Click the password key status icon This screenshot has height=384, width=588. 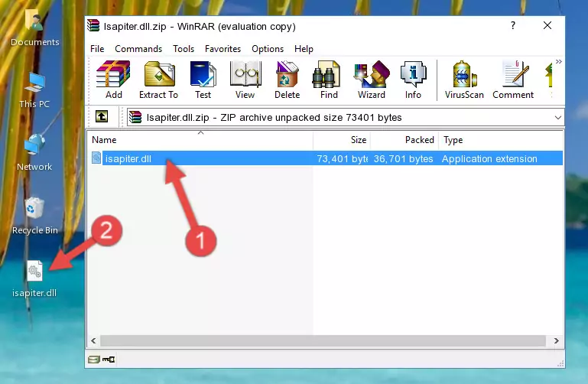click(109, 360)
